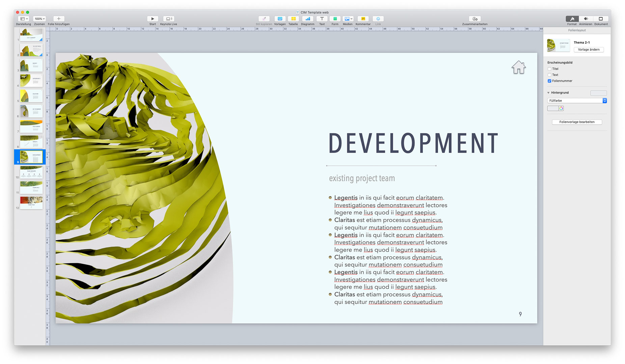Insert a text box via Text icon

pyautogui.click(x=322, y=19)
